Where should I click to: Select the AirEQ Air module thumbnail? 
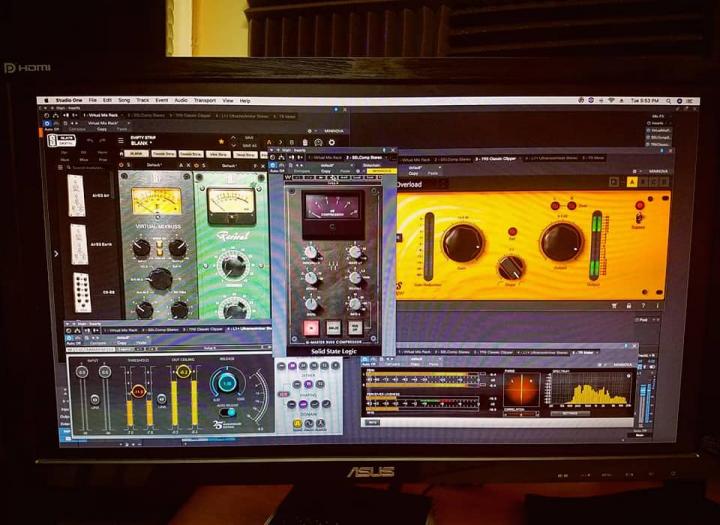[76, 195]
